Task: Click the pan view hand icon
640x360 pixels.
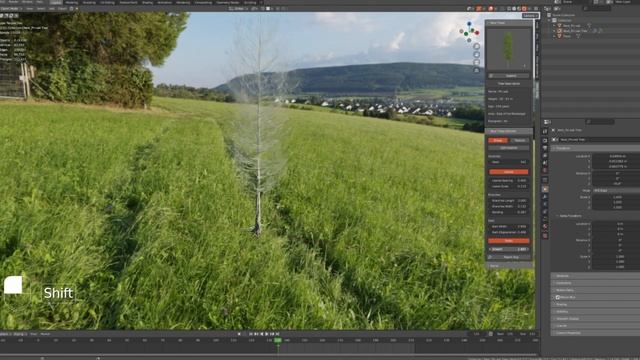Action: [x=476, y=55]
